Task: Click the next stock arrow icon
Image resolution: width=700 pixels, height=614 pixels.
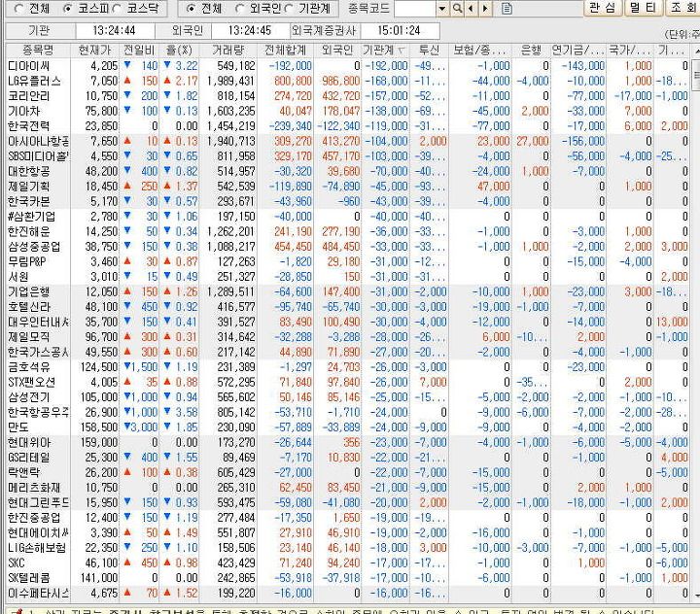Action: click(x=485, y=8)
